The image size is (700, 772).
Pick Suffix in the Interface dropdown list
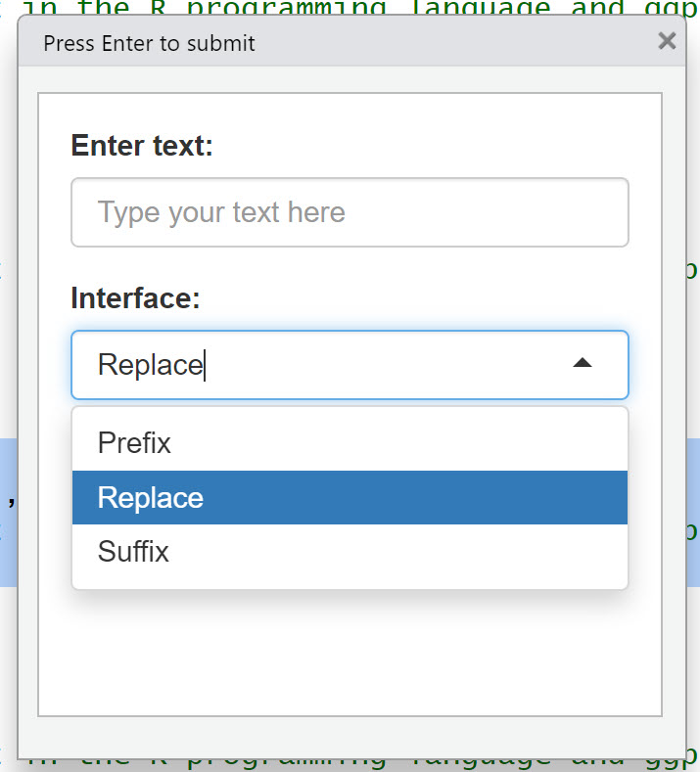point(350,552)
